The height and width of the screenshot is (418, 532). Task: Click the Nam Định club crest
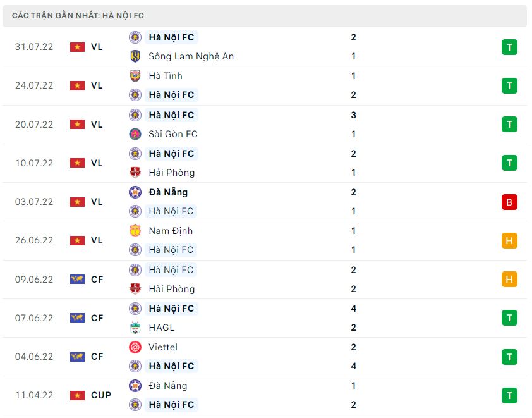coord(135,231)
